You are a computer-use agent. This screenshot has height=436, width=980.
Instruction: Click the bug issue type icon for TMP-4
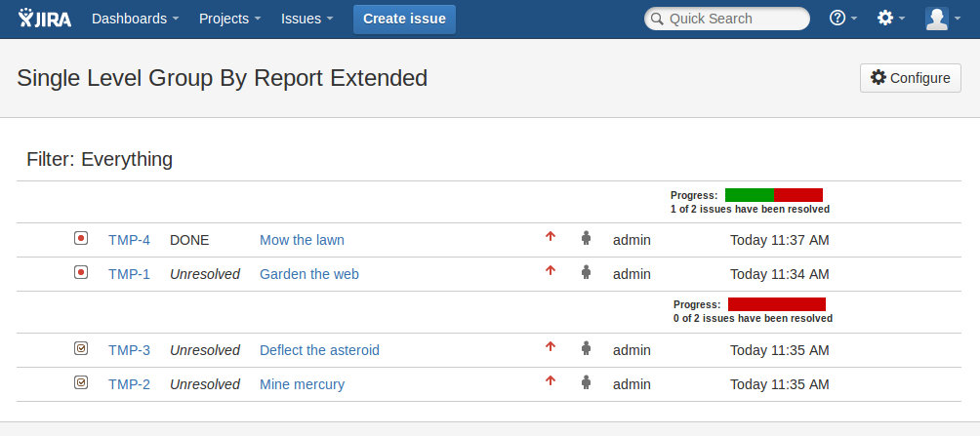click(81, 238)
